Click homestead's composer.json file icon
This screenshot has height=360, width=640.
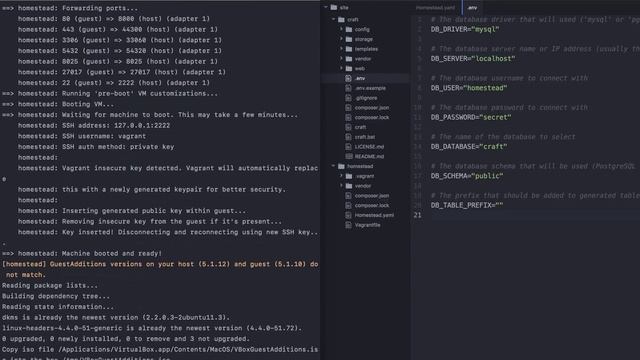click(x=348, y=196)
